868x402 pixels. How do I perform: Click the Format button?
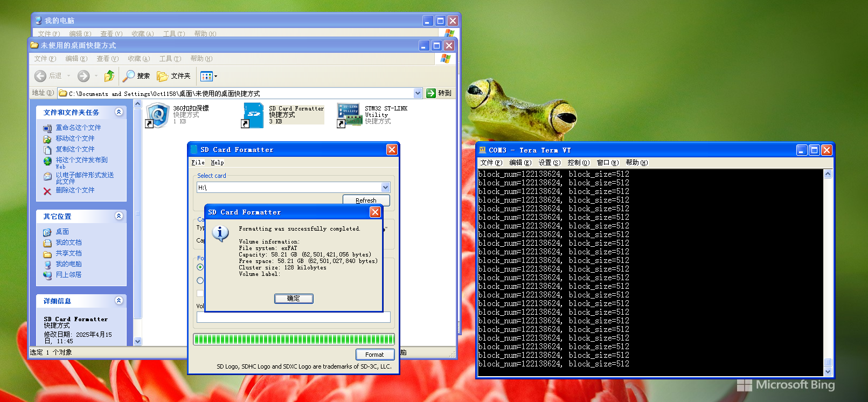(374, 355)
